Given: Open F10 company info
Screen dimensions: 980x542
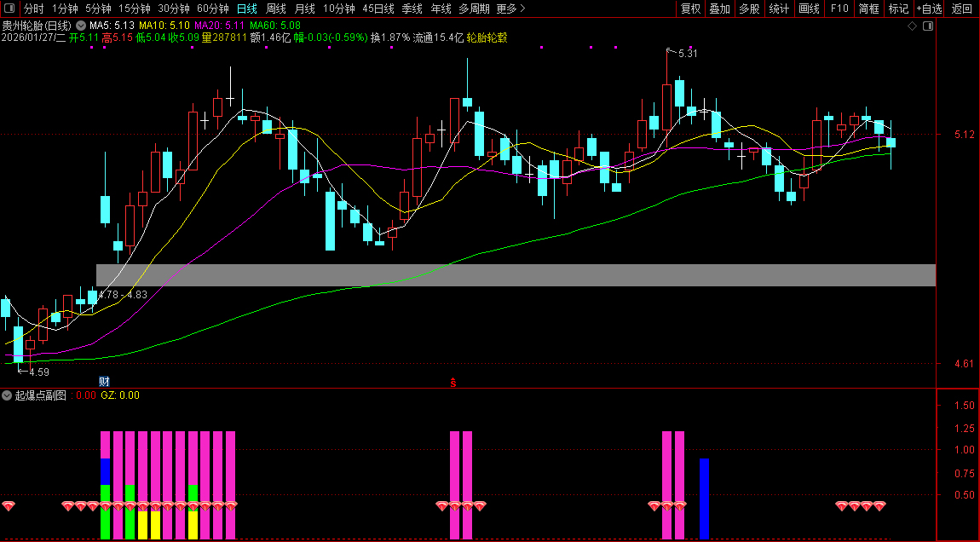Looking at the screenshot, I should (x=839, y=9).
